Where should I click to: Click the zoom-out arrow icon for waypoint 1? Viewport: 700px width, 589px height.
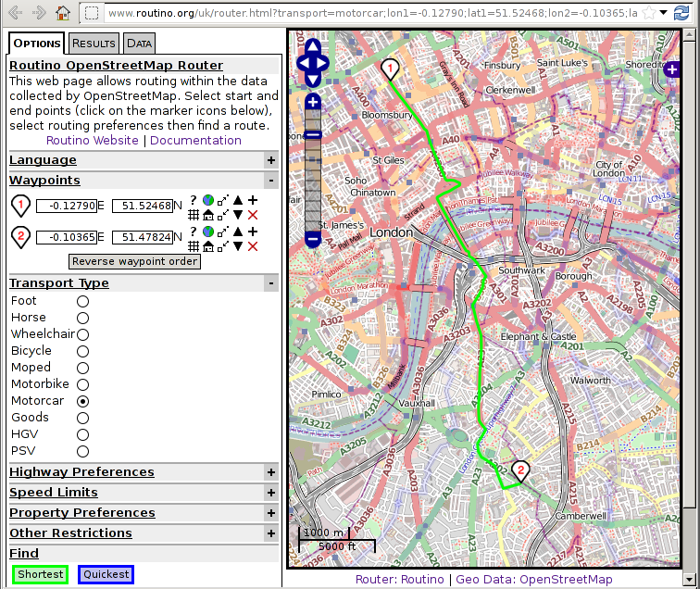click(x=223, y=200)
